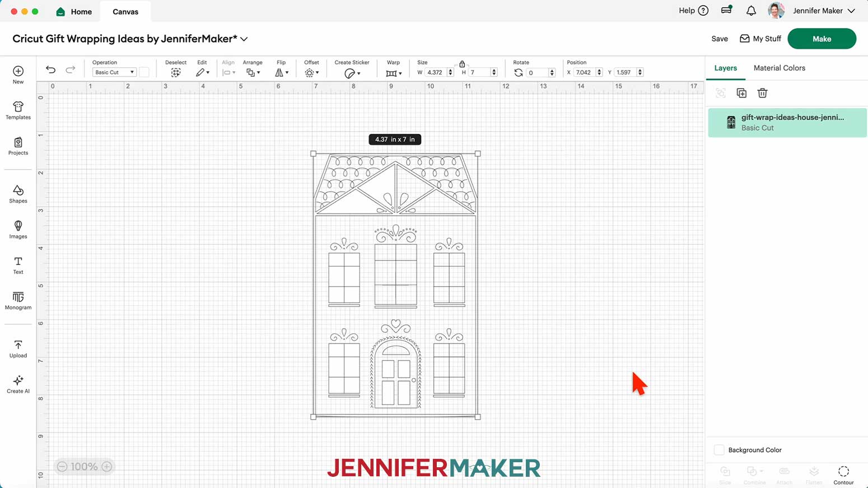Click the Flatten tool
868x488 pixels.
pos(814,475)
